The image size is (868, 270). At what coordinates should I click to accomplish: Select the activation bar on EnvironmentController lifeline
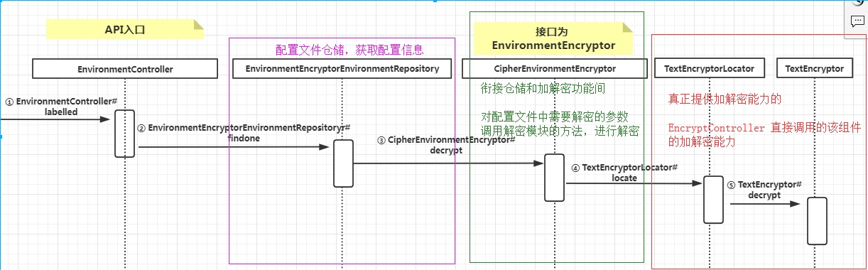pyautogui.click(x=124, y=134)
